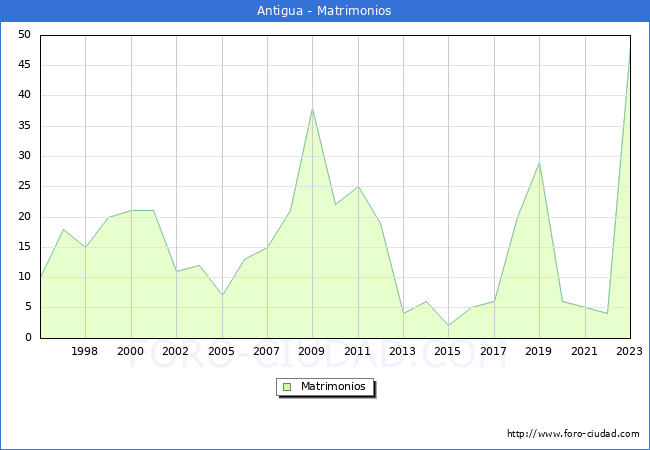Click the Matrimonios legend label
Image resolution: width=650 pixels, height=450 pixels.
[x=333, y=386]
